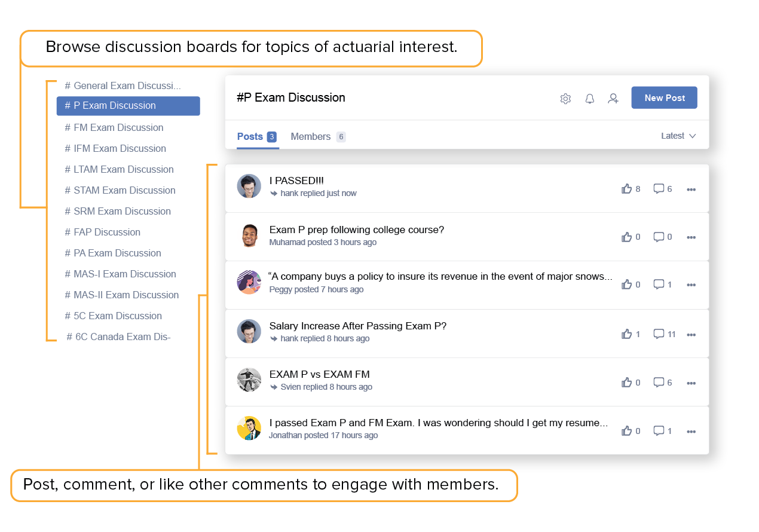The image size is (759, 532).
Task: Open the board settings gear icon
Action: (565, 99)
